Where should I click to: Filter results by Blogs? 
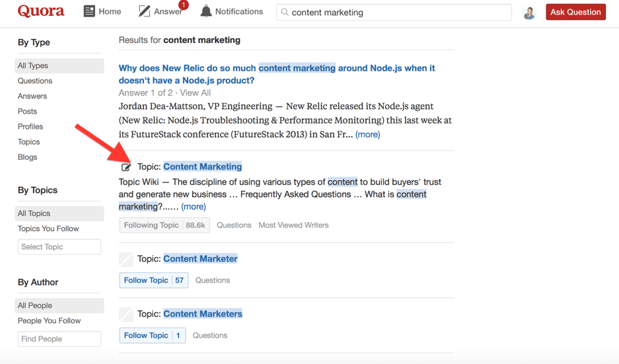27,157
